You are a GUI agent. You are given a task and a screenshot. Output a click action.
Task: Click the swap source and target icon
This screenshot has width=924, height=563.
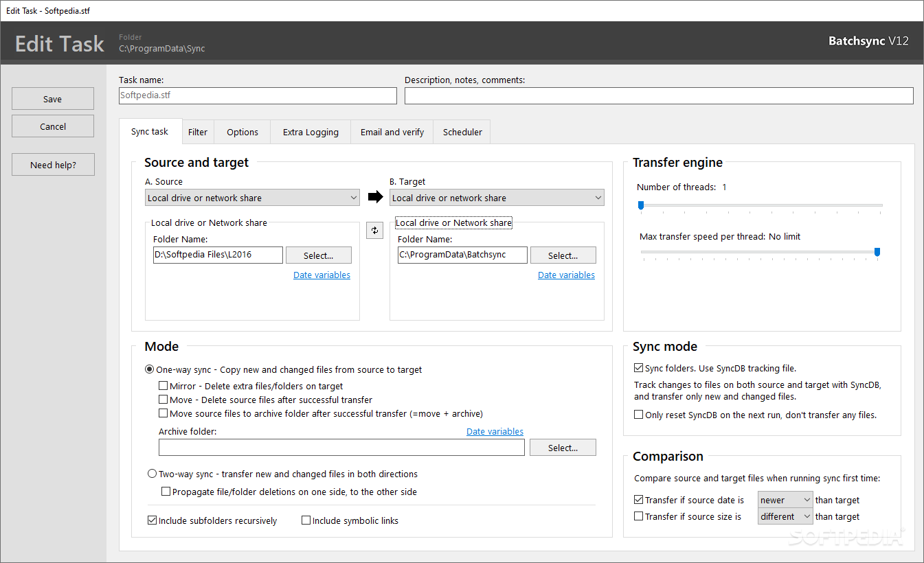(x=374, y=231)
